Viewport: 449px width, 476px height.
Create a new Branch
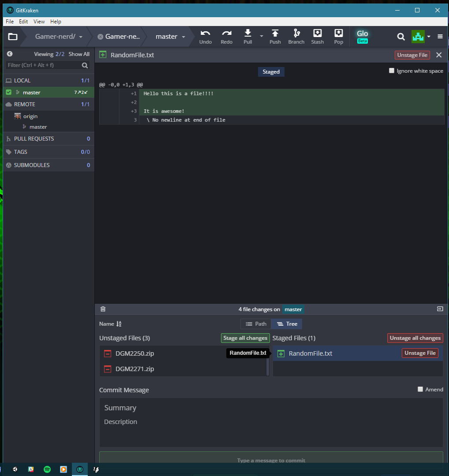[x=296, y=37]
